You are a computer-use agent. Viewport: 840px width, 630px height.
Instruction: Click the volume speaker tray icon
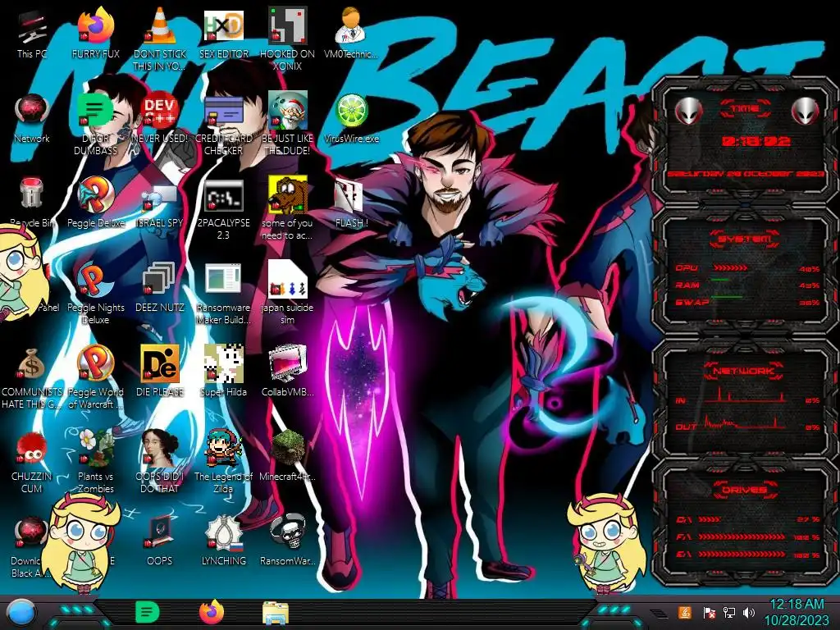[x=749, y=612]
